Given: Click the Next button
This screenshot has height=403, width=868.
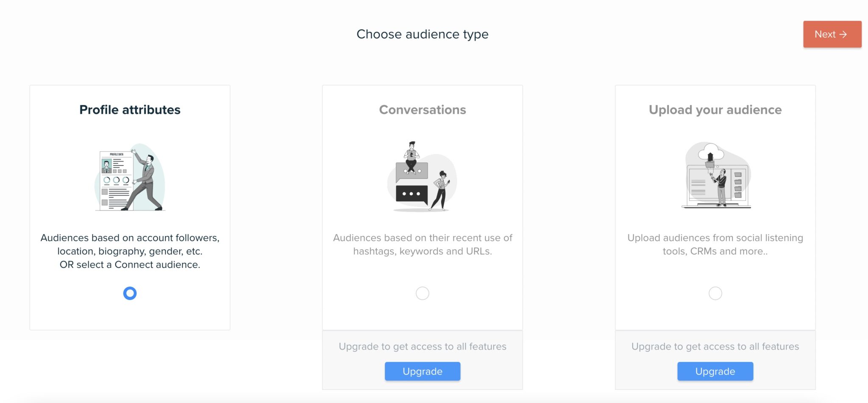Looking at the screenshot, I should [832, 34].
